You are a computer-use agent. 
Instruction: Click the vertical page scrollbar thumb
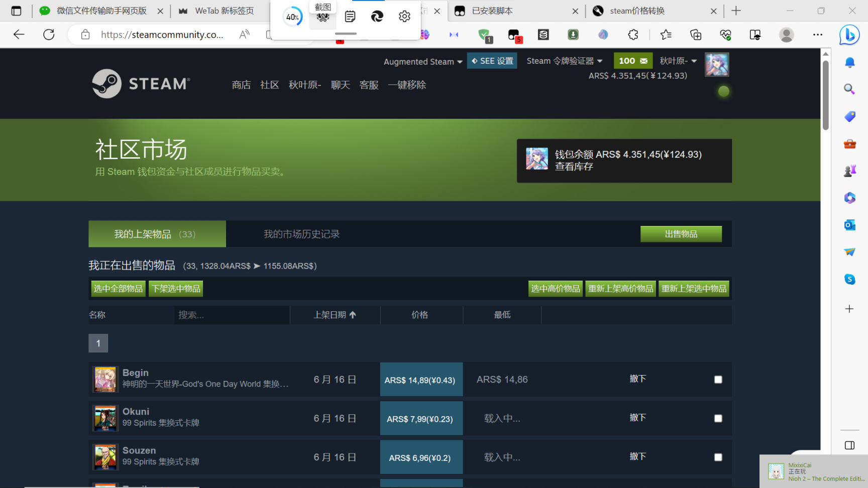click(x=825, y=95)
